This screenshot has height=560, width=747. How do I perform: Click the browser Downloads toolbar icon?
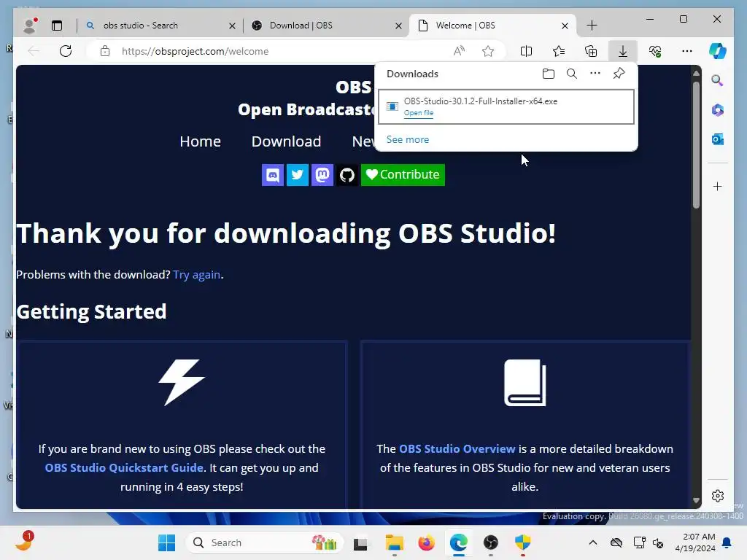(x=623, y=51)
